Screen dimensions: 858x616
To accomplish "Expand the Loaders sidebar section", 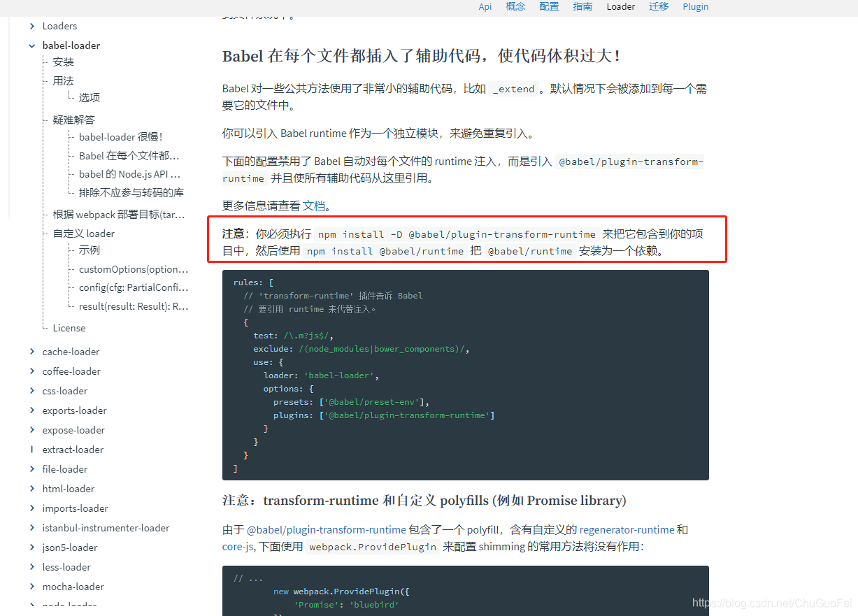I will pyautogui.click(x=32, y=26).
